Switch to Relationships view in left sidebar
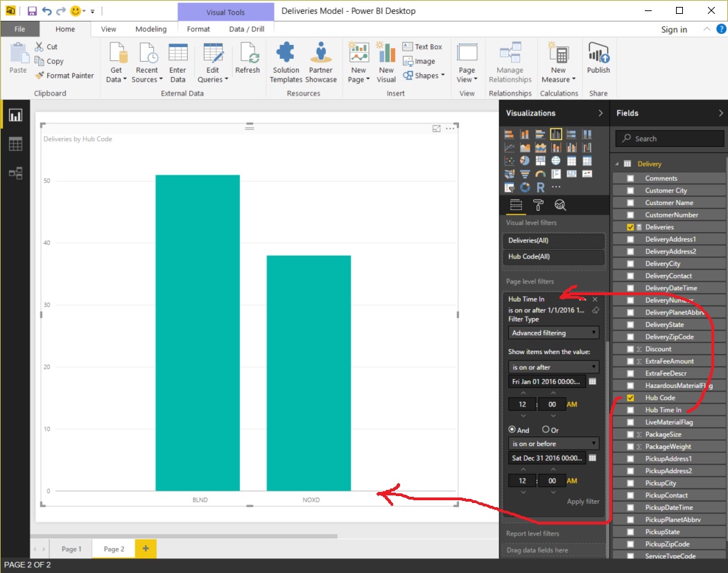Viewport: 728px width, 573px height. 15,173
